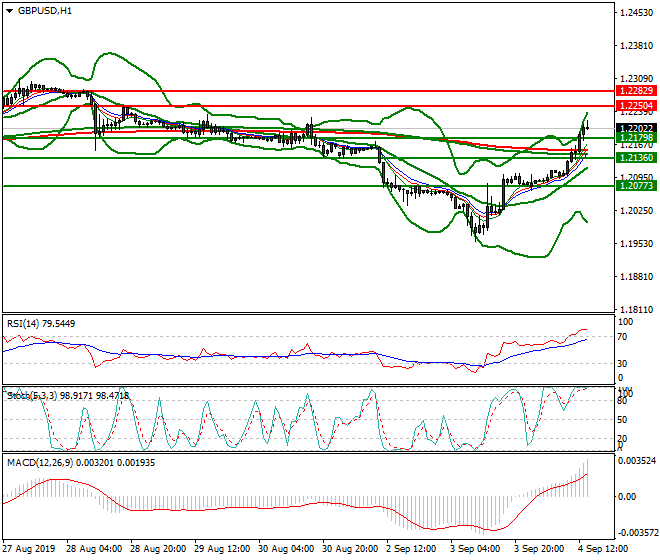Click the 30 Aug 20:00 time axis label
The image size is (660, 560).
[350, 549]
